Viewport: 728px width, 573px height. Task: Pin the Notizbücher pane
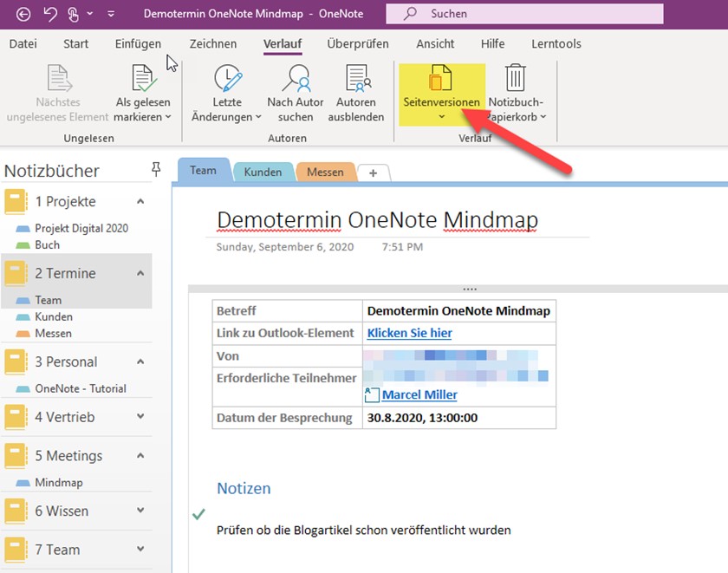click(156, 170)
